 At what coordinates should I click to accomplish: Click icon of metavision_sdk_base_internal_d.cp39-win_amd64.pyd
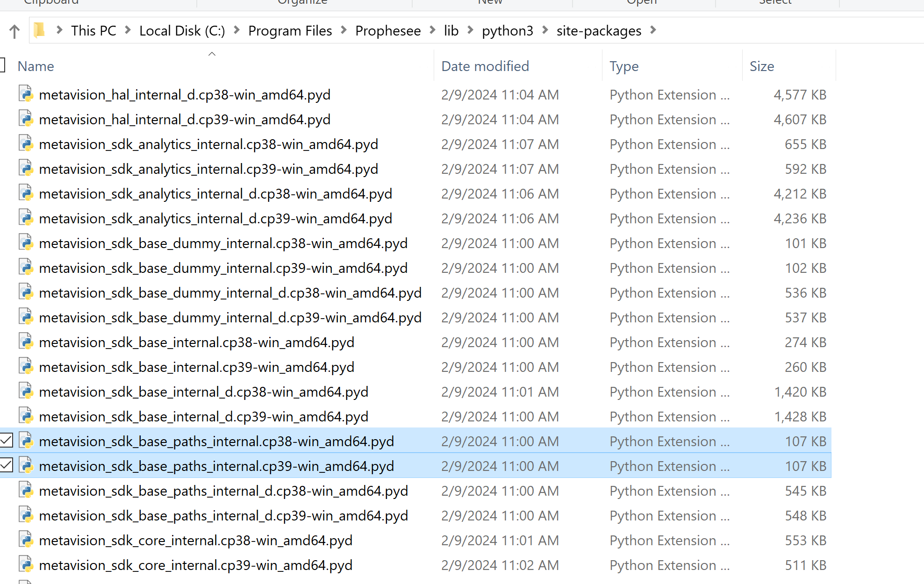pyautogui.click(x=26, y=416)
